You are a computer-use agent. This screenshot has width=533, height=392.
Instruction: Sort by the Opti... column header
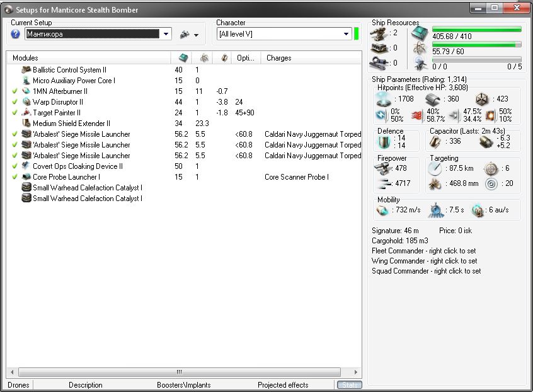point(246,58)
